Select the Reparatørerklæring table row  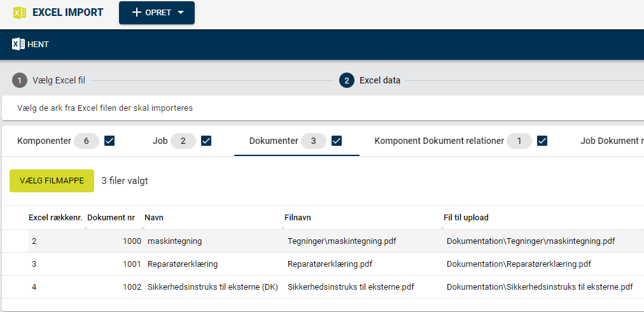[322, 264]
